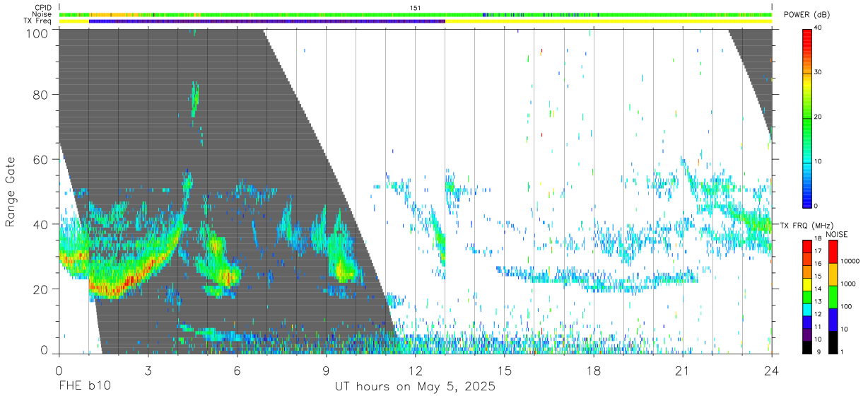Click the 12 hour label on the UT axis

[x=416, y=370]
